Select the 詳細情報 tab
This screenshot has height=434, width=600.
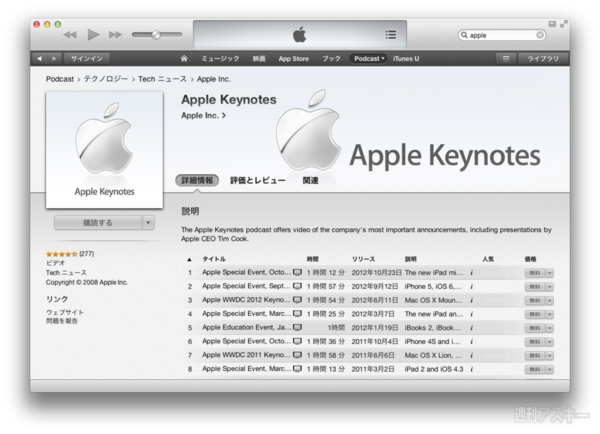[x=197, y=180]
